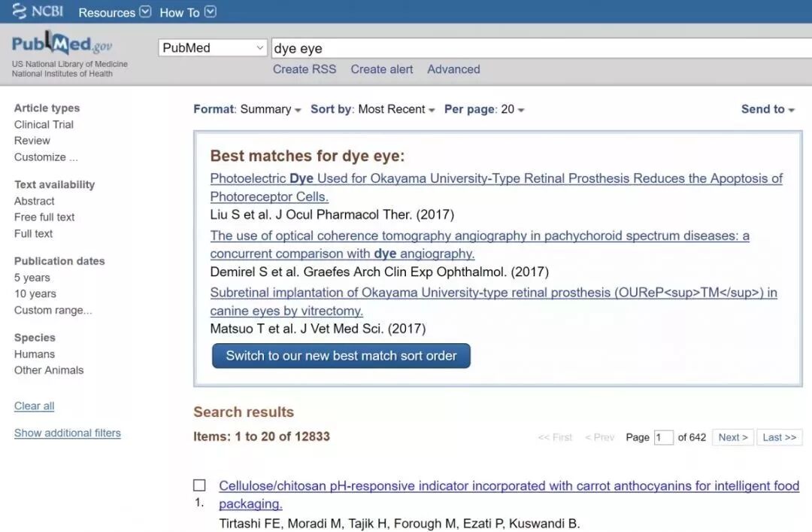The width and height of the screenshot is (812, 532).
Task: Click the Text availability heading
Action: pyautogui.click(x=55, y=184)
